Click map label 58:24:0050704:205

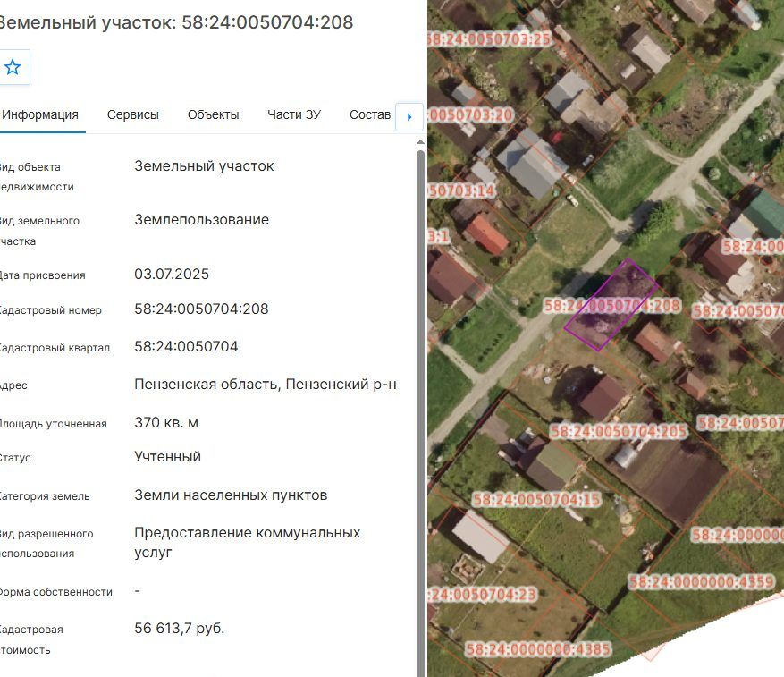click(x=618, y=431)
